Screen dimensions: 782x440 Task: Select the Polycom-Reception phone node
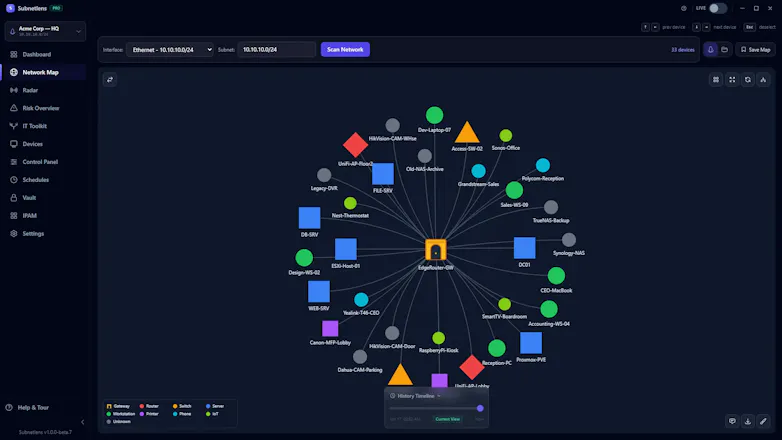pos(543,165)
